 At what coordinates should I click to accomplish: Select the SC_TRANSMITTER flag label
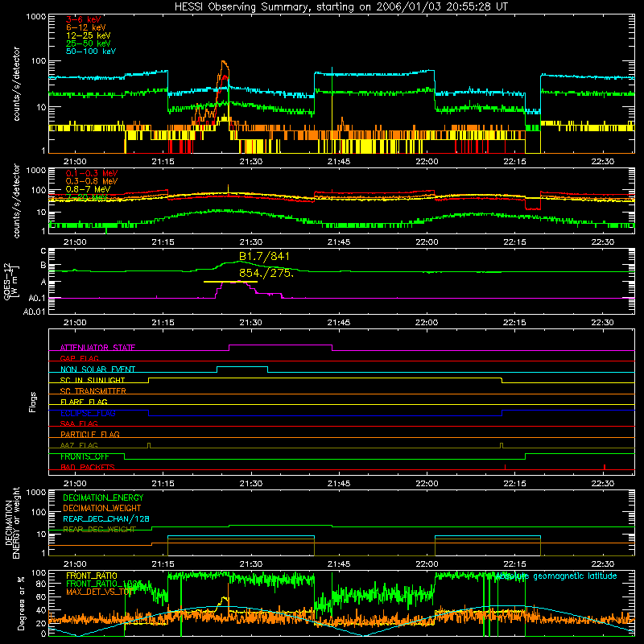coord(93,391)
